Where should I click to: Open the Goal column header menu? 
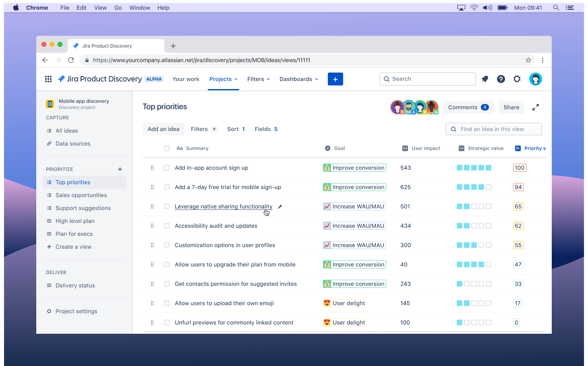pos(335,148)
